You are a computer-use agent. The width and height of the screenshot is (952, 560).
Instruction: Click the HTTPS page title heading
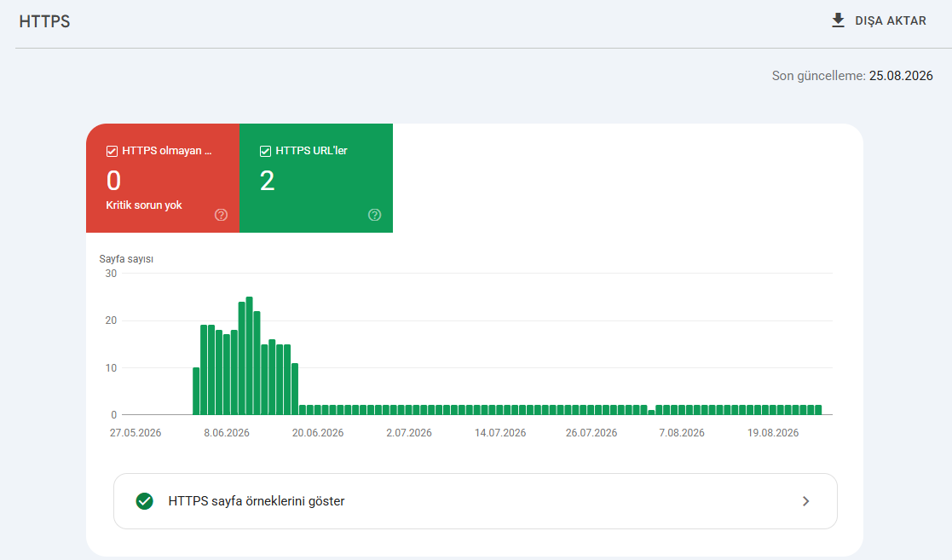click(44, 21)
